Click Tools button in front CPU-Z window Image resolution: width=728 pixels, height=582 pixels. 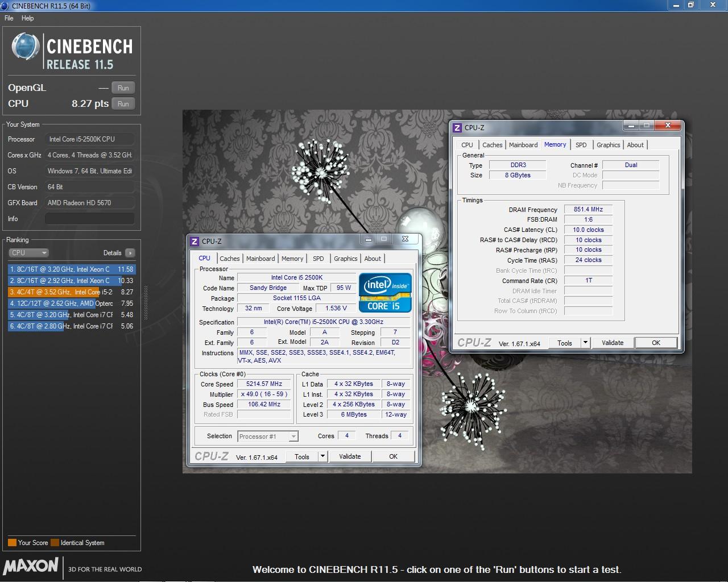coord(302,456)
